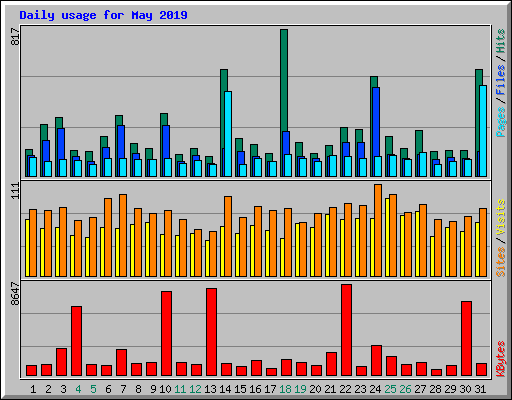Screen dimensions: 512x400
Task: Click day label 31 on the x-axis
Action: coord(480,389)
